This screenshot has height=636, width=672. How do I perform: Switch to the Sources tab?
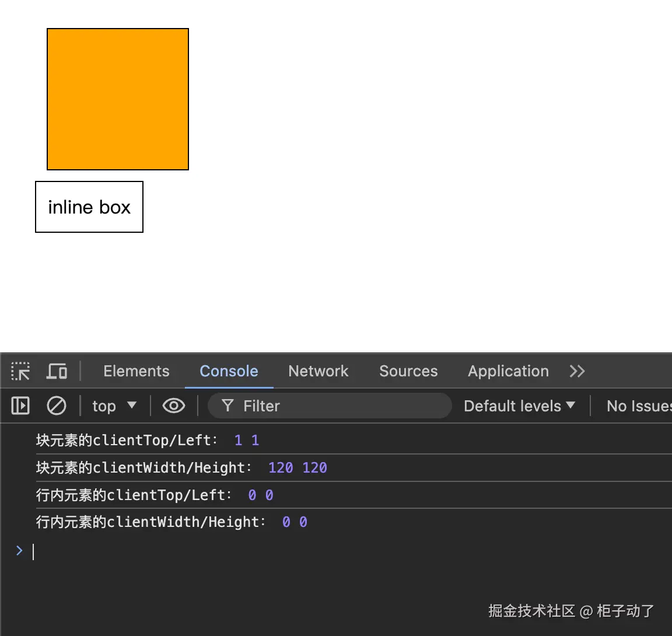(408, 371)
